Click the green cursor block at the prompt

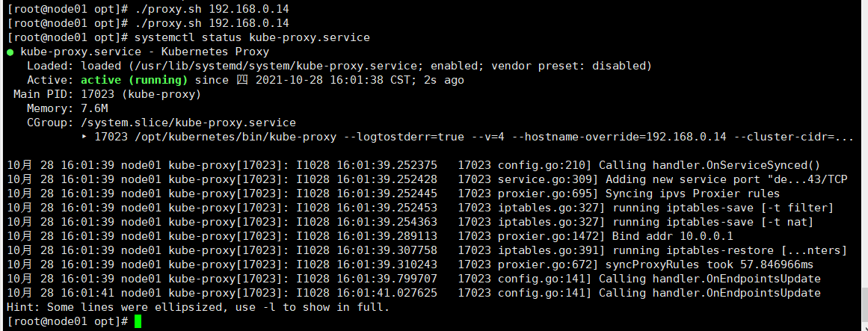(136, 321)
